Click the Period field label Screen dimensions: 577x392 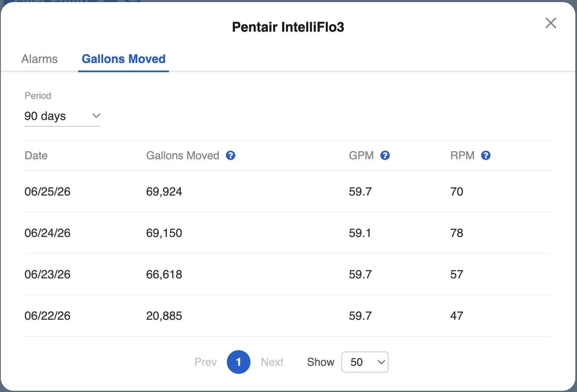[38, 95]
